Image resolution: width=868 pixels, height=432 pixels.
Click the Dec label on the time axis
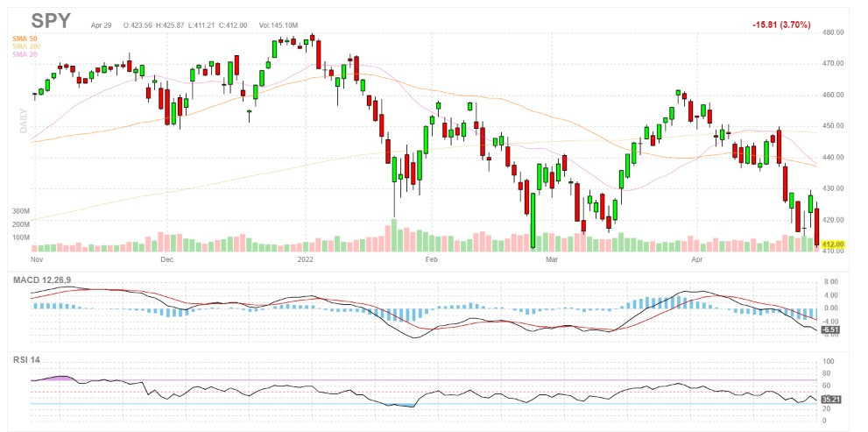(166, 258)
